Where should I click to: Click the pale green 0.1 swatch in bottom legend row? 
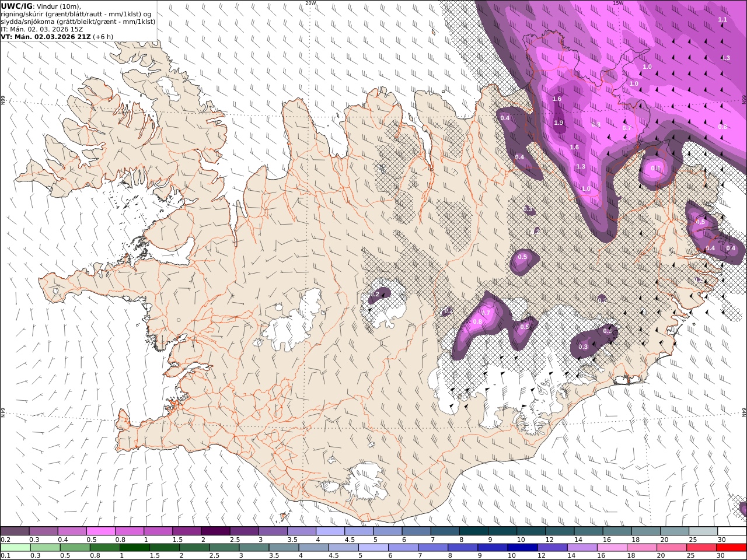(x=15, y=547)
